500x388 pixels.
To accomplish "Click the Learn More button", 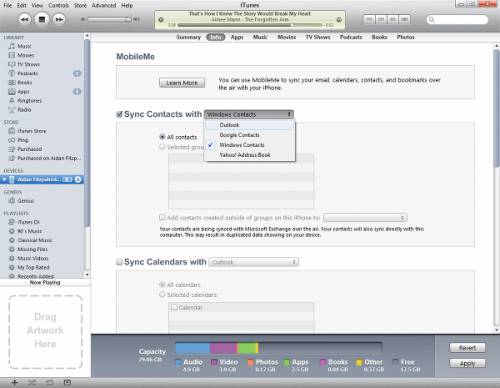I will coord(182,83).
